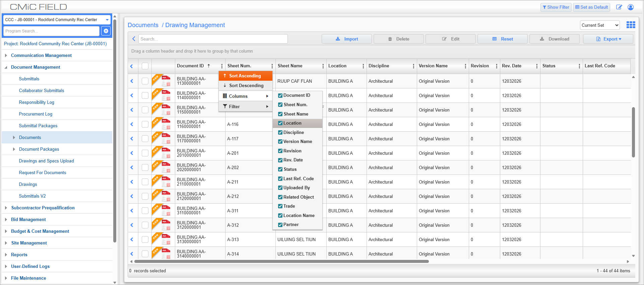This screenshot has width=644, height=285.
Task: Open the user profile icon
Action: [631, 7]
